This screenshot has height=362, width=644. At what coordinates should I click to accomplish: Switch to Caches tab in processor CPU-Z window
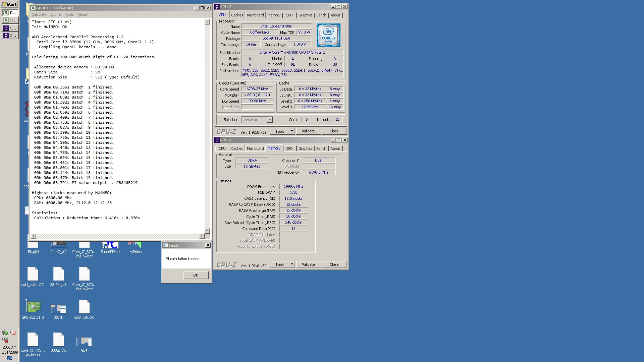pyautogui.click(x=237, y=15)
